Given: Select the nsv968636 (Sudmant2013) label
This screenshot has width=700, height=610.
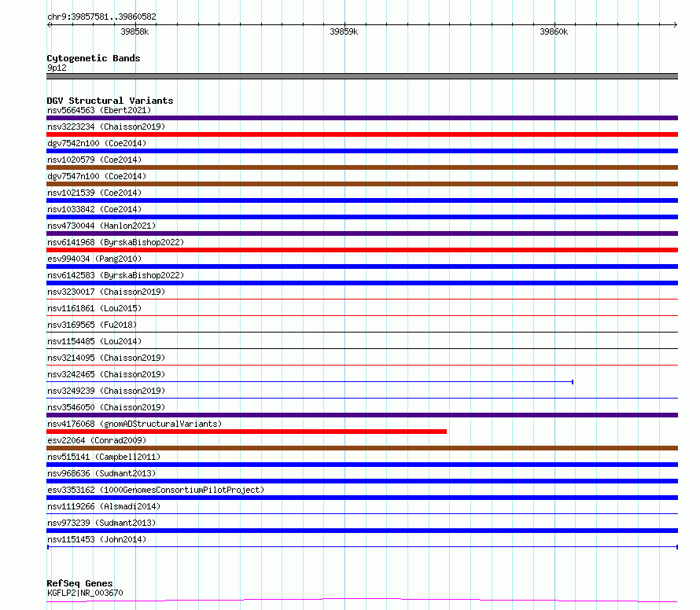Looking at the screenshot, I should tap(101, 473).
